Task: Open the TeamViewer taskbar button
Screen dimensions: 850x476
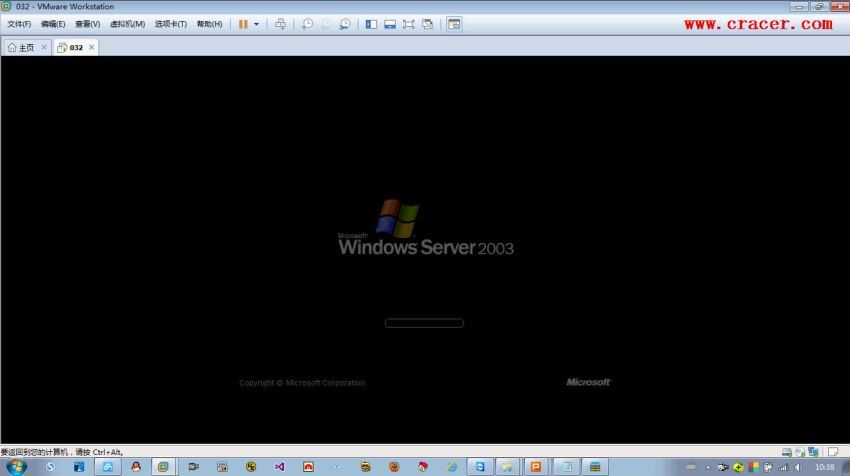Action: 480,467
